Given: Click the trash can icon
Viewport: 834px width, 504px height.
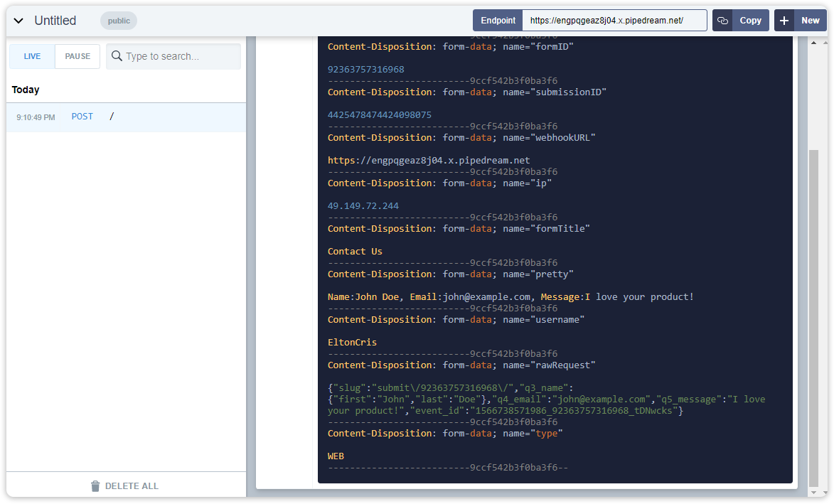Looking at the screenshot, I should pyautogui.click(x=95, y=486).
